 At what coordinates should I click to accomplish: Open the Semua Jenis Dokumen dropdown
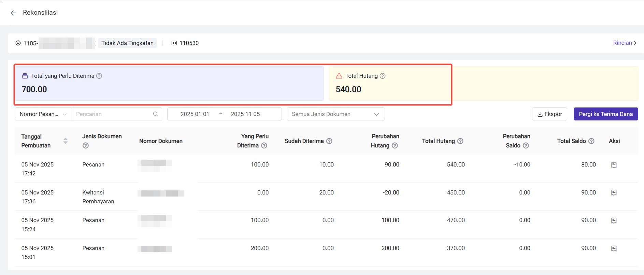click(335, 114)
